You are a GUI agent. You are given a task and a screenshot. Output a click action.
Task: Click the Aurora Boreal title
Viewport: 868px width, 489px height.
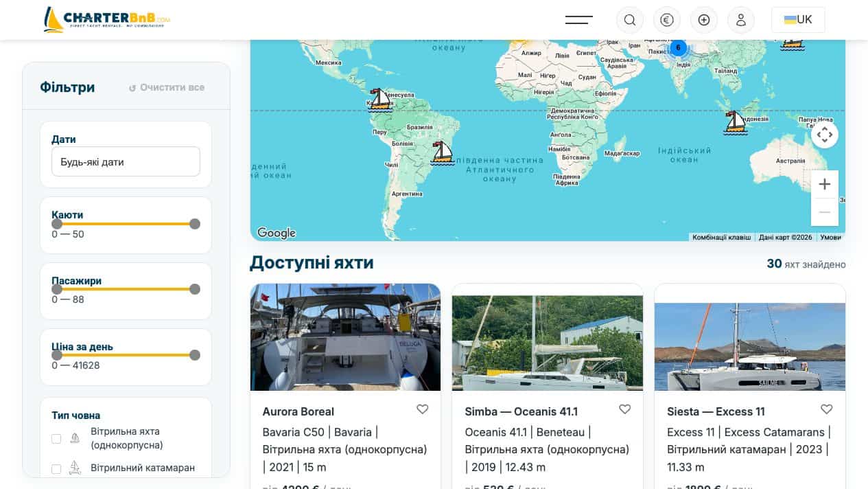[x=298, y=411]
